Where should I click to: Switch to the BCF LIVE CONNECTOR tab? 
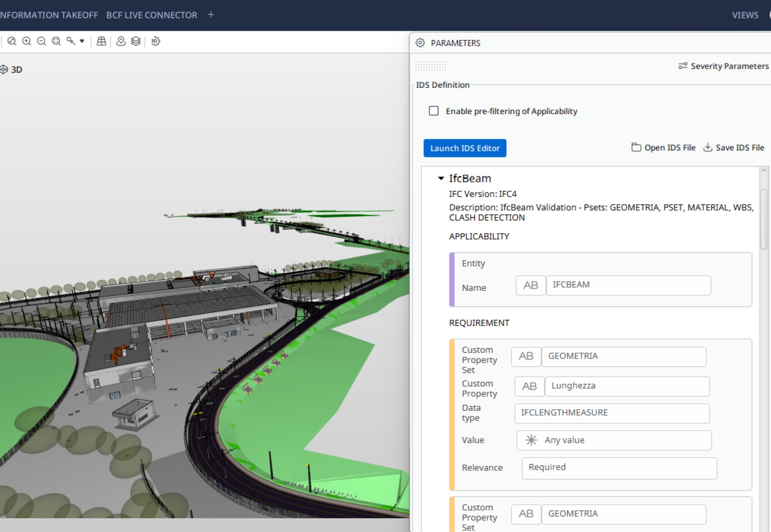[151, 15]
